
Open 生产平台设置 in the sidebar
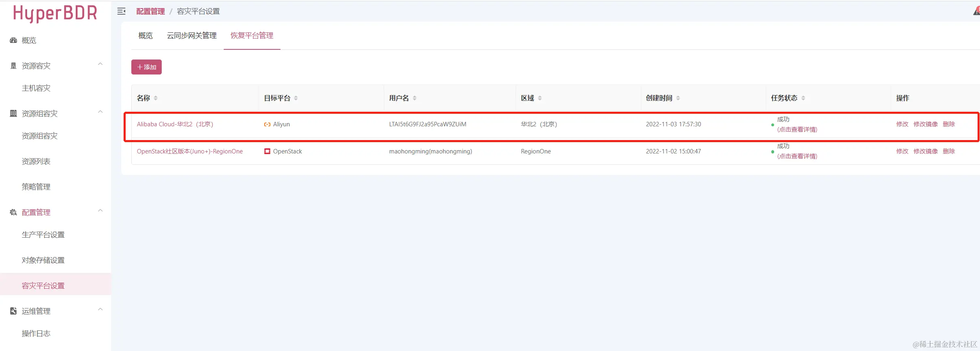click(x=43, y=234)
